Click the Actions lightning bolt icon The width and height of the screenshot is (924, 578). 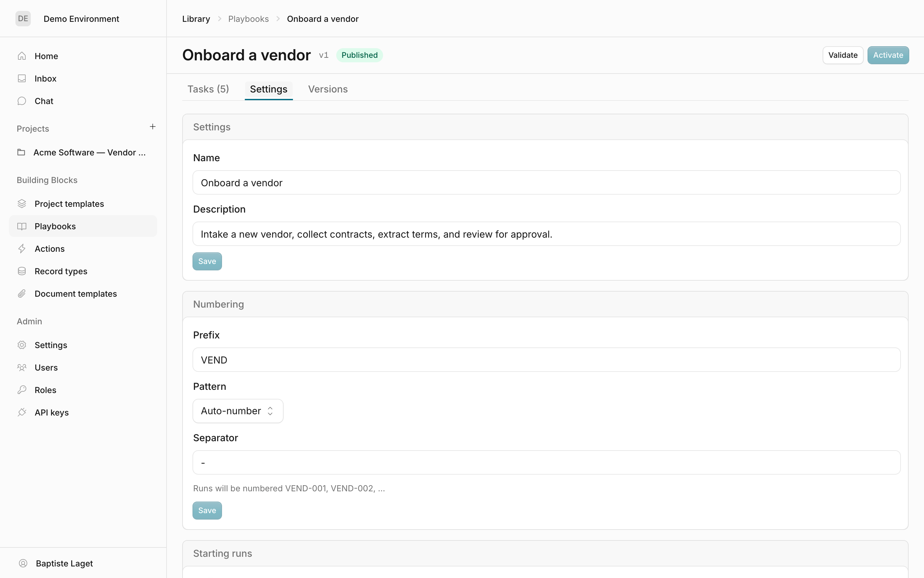[x=22, y=249]
